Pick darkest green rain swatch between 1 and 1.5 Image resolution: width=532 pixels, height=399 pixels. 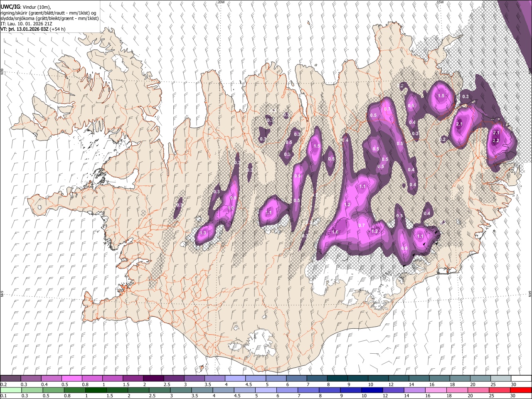click(96, 390)
